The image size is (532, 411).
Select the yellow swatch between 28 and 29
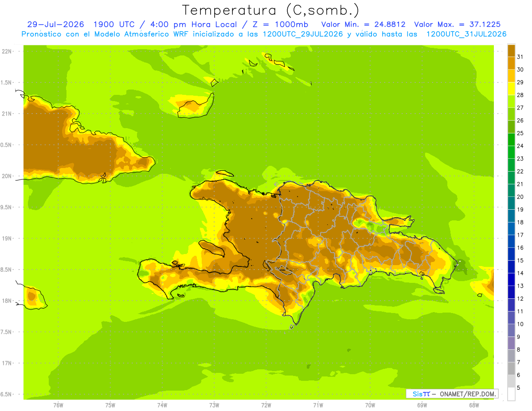point(511,89)
